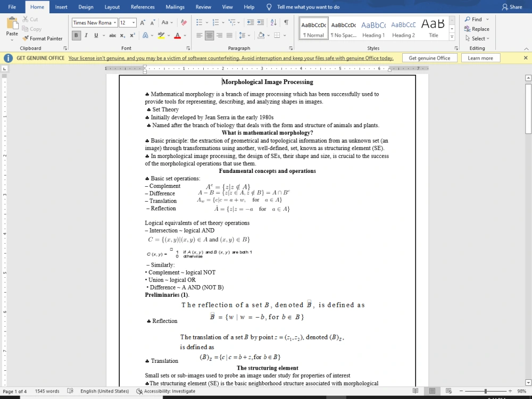532x399 pixels.
Task: Switch to the Review tab
Action: coord(203,7)
